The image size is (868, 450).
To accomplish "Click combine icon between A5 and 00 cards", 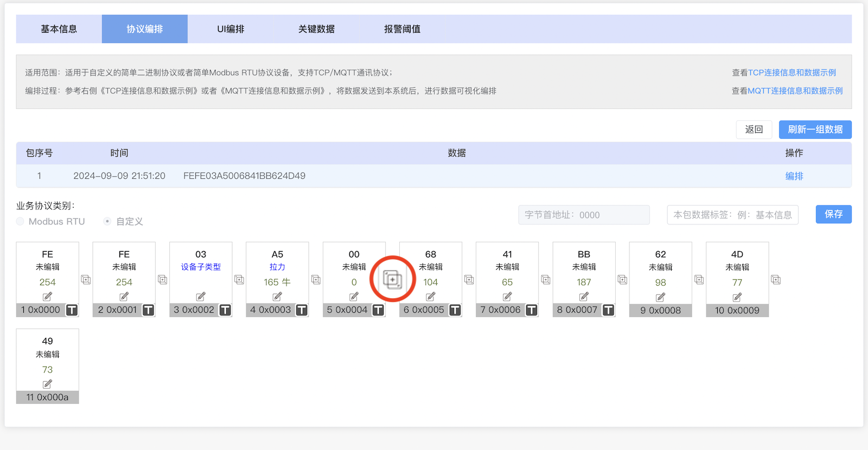I will [x=316, y=280].
